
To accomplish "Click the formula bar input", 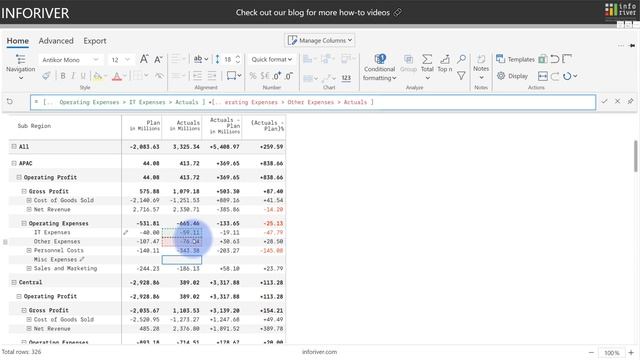I will point(313,102).
